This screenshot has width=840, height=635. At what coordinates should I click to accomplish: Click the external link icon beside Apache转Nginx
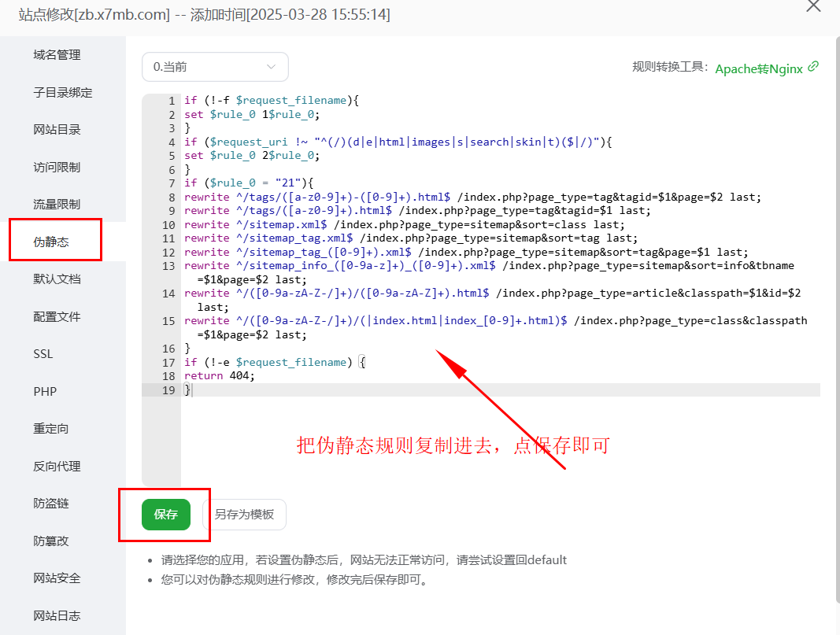(x=814, y=67)
